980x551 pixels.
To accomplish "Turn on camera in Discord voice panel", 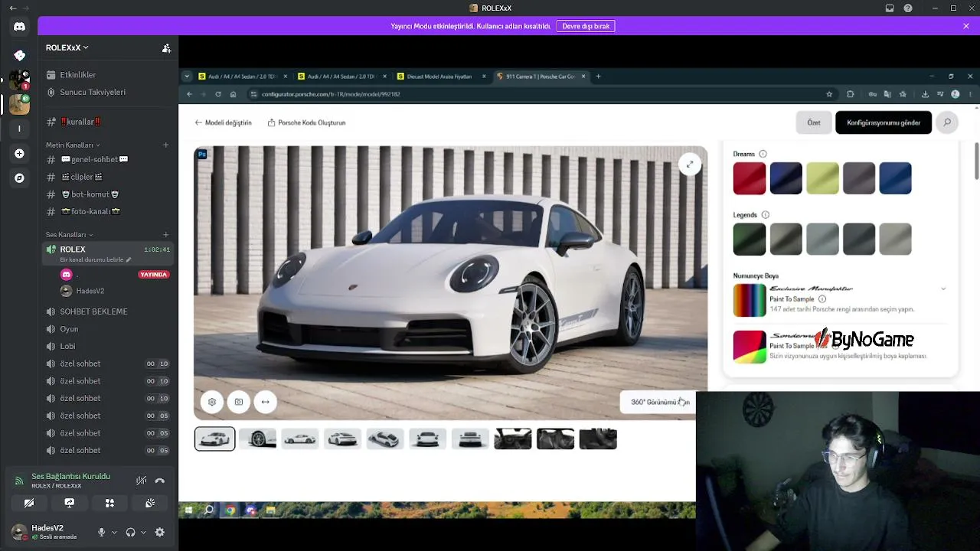I will tap(29, 503).
